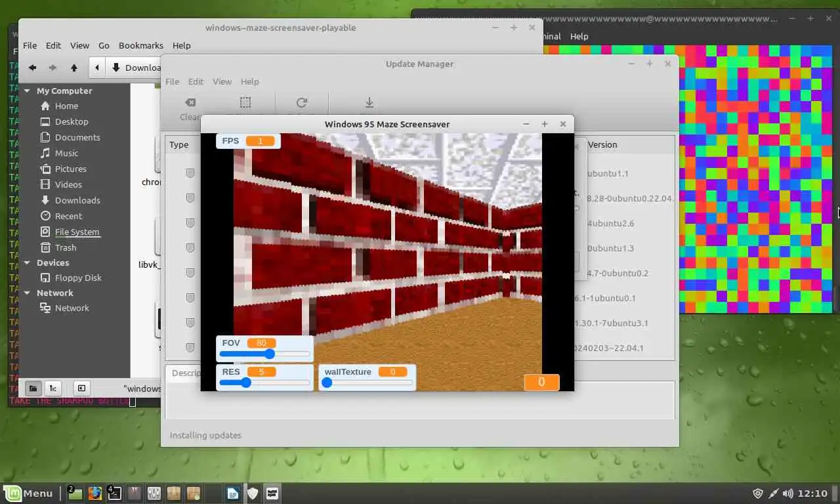Screen dimensions: 840x504
Task: Click the Downloads path bar button
Action: click(134, 68)
